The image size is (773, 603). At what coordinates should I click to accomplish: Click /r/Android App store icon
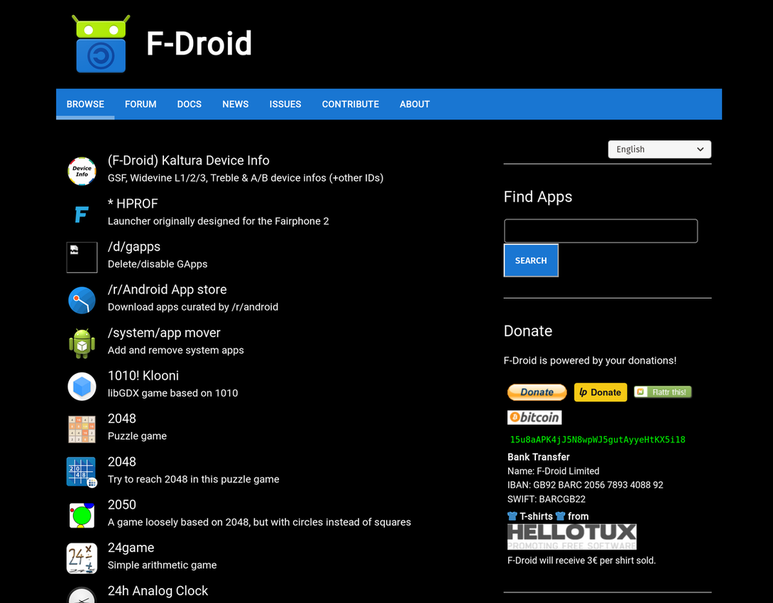point(82,300)
